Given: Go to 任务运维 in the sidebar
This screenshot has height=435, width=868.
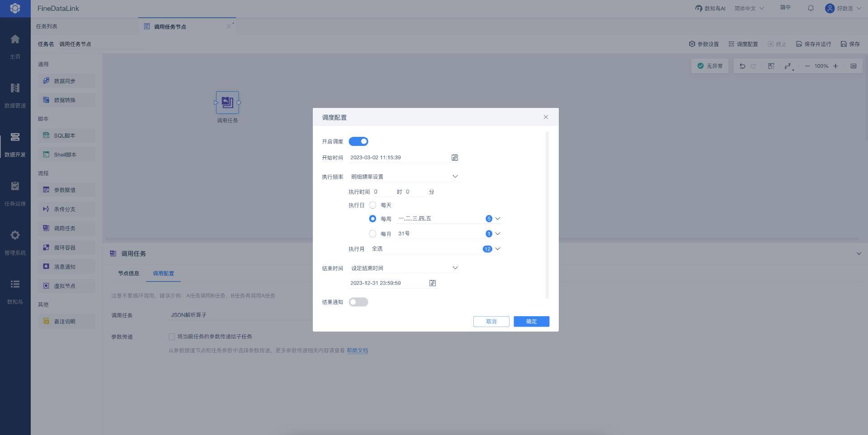Looking at the screenshot, I should coord(15,193).
